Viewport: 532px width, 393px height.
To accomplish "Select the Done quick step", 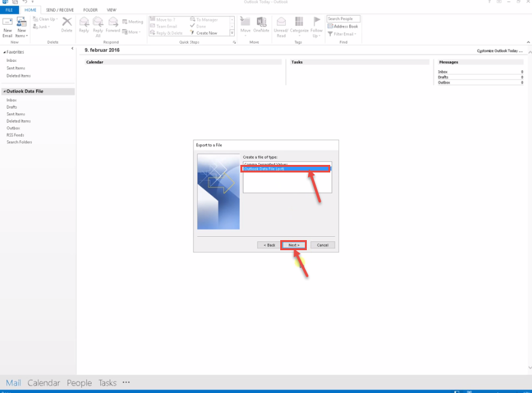I will pos(198,26).
